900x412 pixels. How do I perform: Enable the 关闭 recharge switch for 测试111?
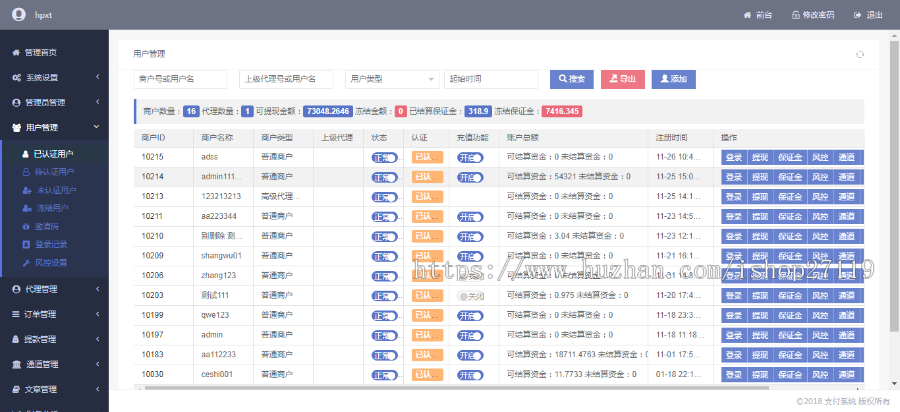[470, 296]
